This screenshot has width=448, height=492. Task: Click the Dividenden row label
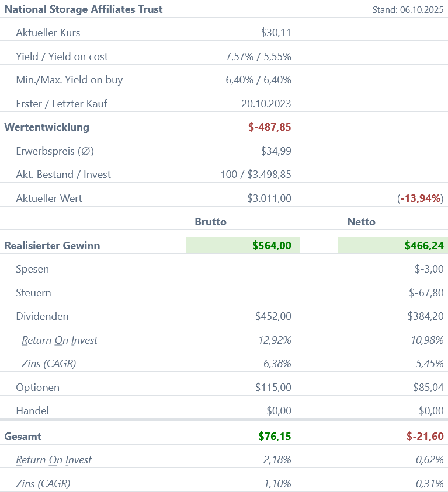pos(42,316)
